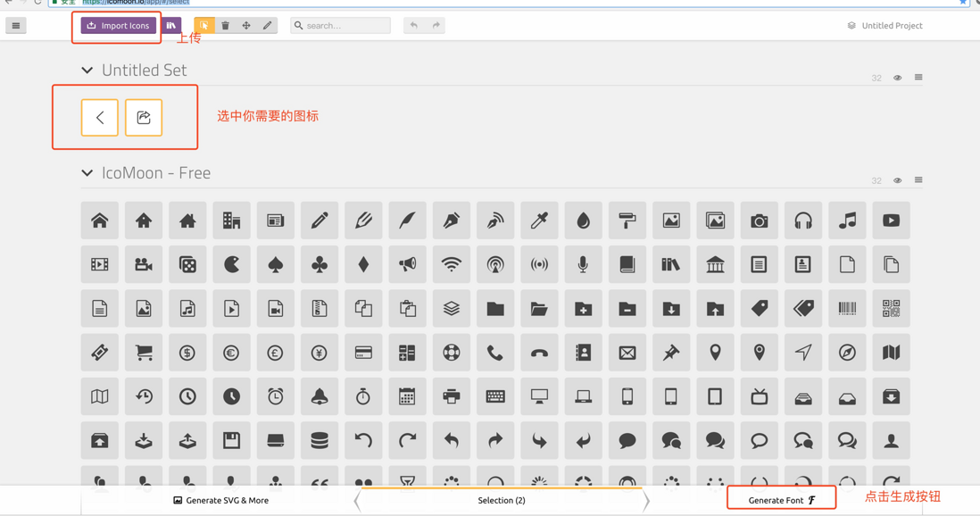
Task: Choose the Move tool
Action: (x=246, y=26)
